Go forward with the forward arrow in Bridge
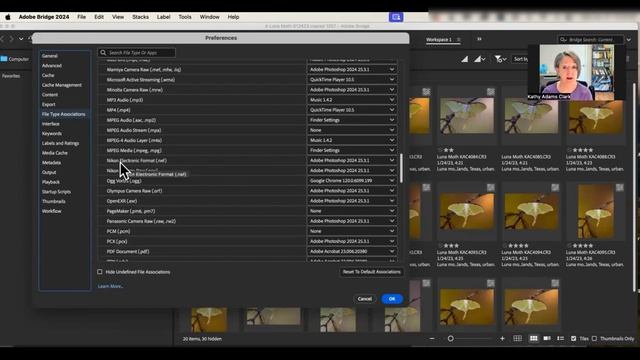The height and width of the screenshot is (360, 640). [x=11, y=39]
